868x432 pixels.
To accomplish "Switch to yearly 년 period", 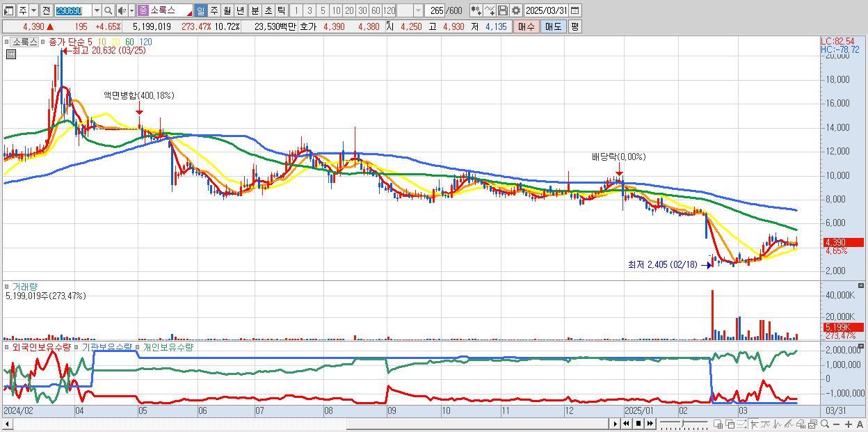I will pos(240,10).
